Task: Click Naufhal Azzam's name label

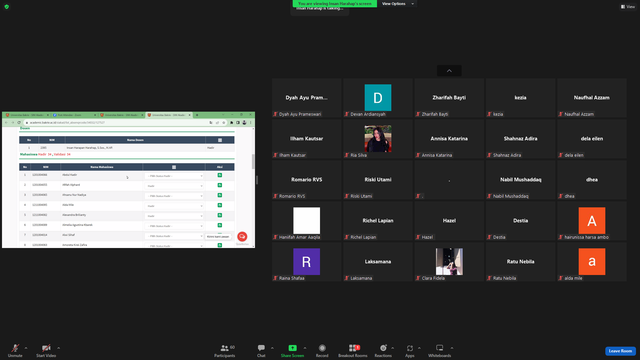Action: coord(579,114)
